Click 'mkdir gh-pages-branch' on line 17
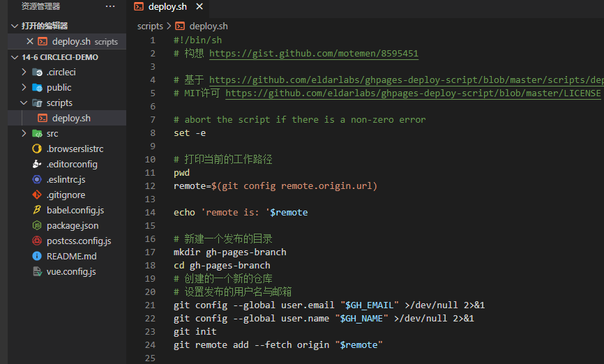Screen dimensions: 604x364 coord(230,252)
